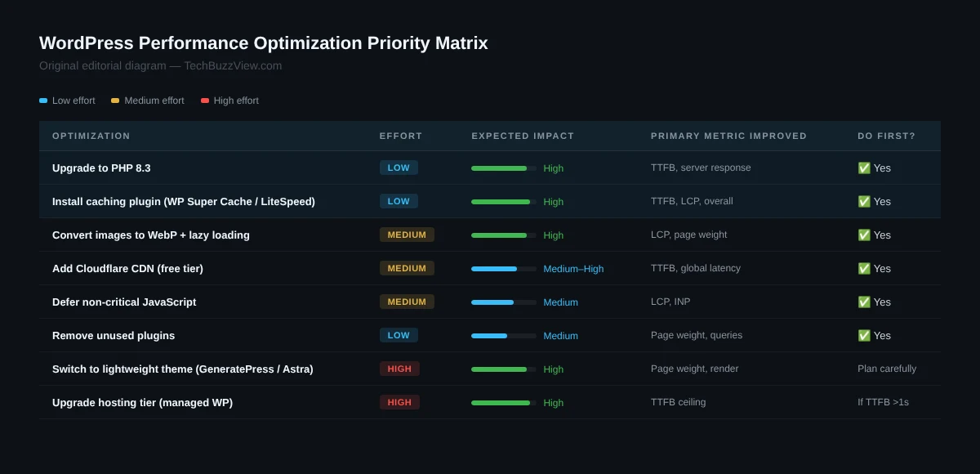
Task: Click the 'Low effort' legend label
Action: click(73, 101)
